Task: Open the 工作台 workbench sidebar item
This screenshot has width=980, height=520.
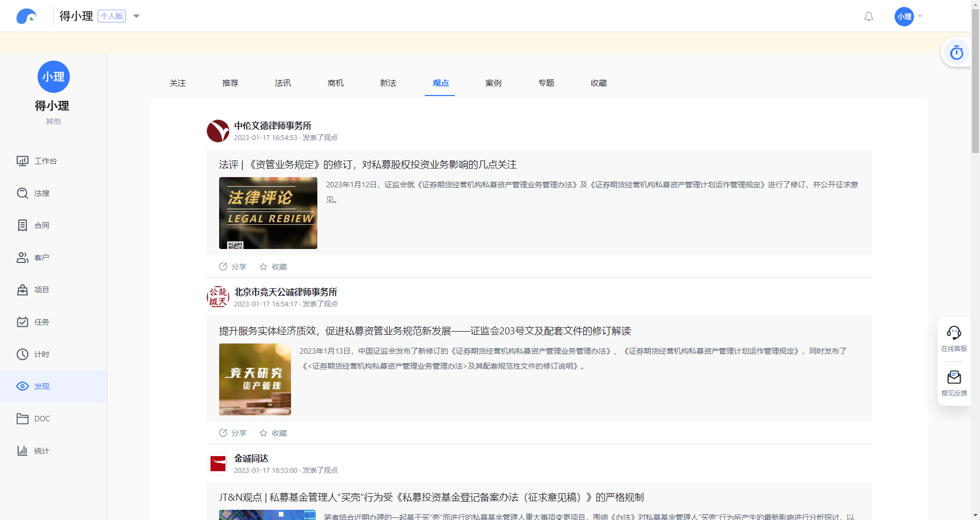Action: 53,161
